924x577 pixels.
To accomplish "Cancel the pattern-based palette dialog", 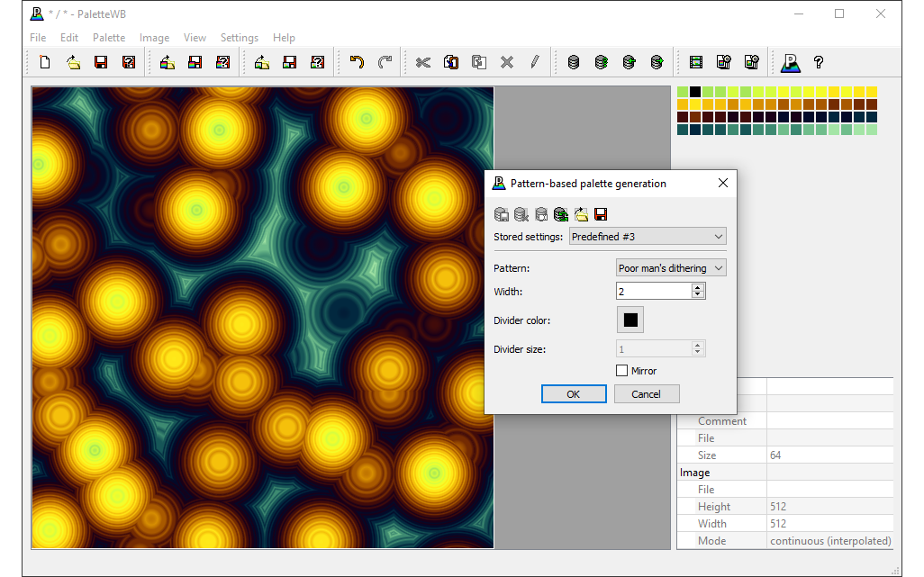I will 646,394.
